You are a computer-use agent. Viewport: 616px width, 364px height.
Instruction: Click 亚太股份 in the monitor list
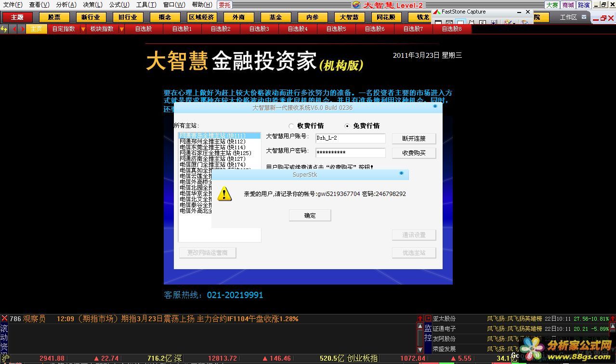pyautogui.click(x=444, y=319)
